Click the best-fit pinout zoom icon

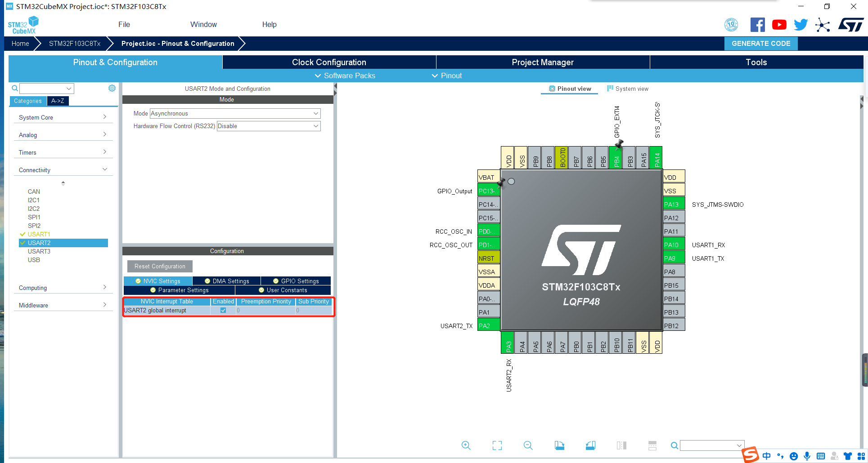tap(497, 445)
